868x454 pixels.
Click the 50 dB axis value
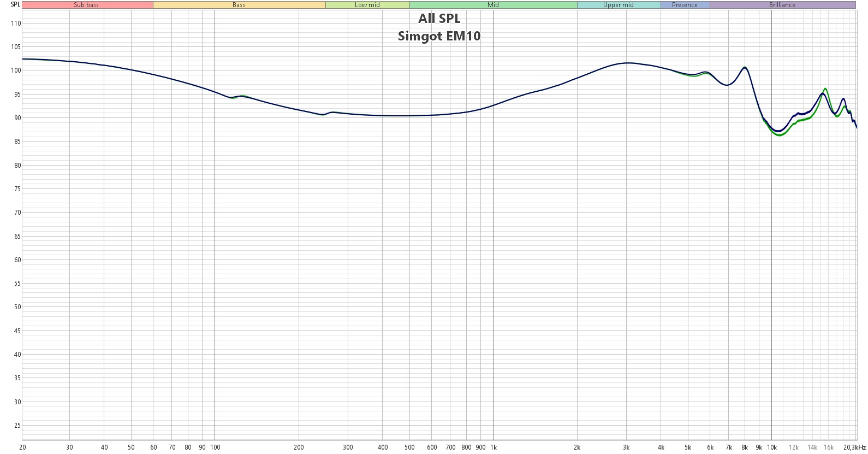[x=17, y=307]
